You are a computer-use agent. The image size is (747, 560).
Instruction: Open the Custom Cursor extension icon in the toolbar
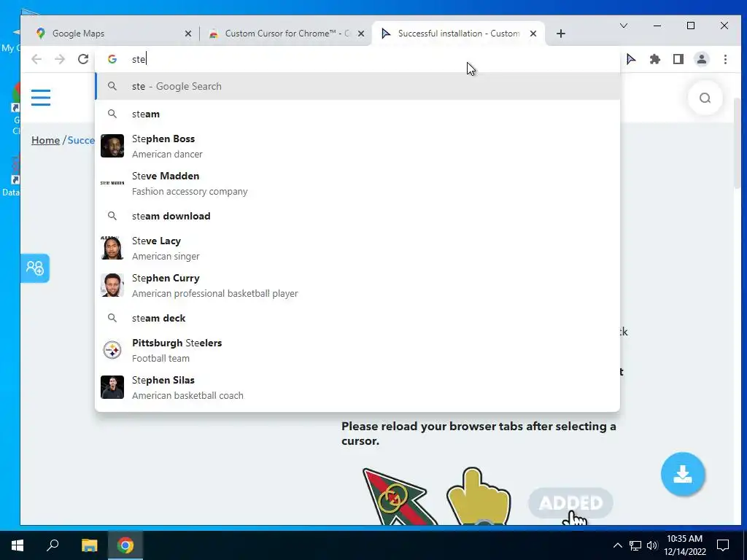631,59
